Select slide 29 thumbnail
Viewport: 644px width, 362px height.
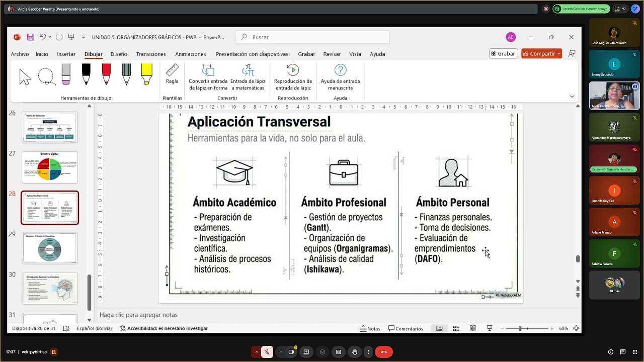tap(50, 248)
